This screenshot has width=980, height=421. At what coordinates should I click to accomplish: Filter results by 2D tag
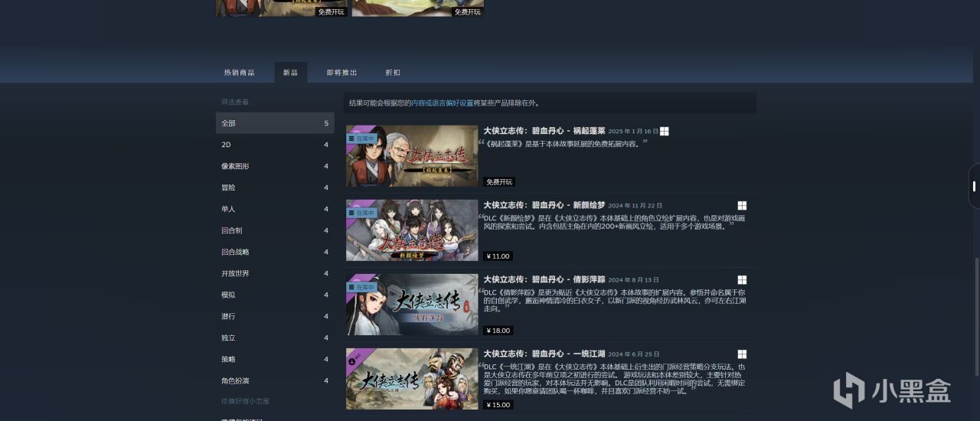[275, 145]
